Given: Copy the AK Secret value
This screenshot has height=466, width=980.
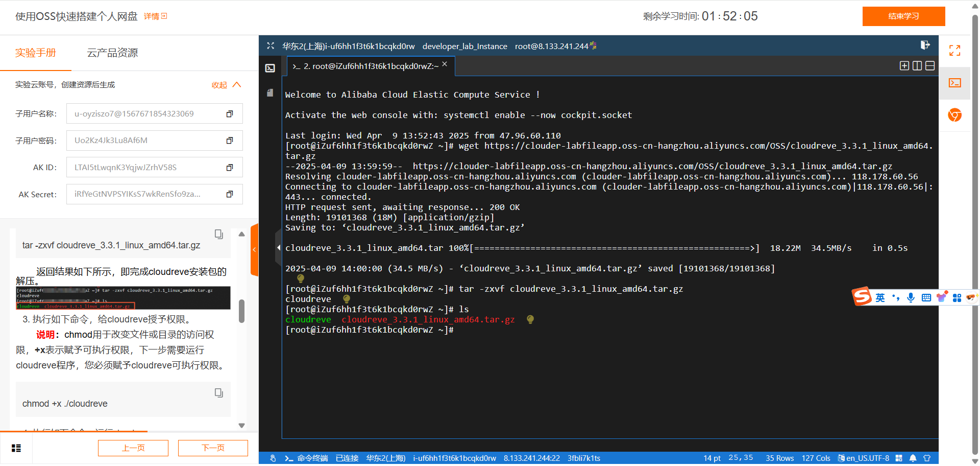Looking at the screenshot, I should tap(230, 194).
